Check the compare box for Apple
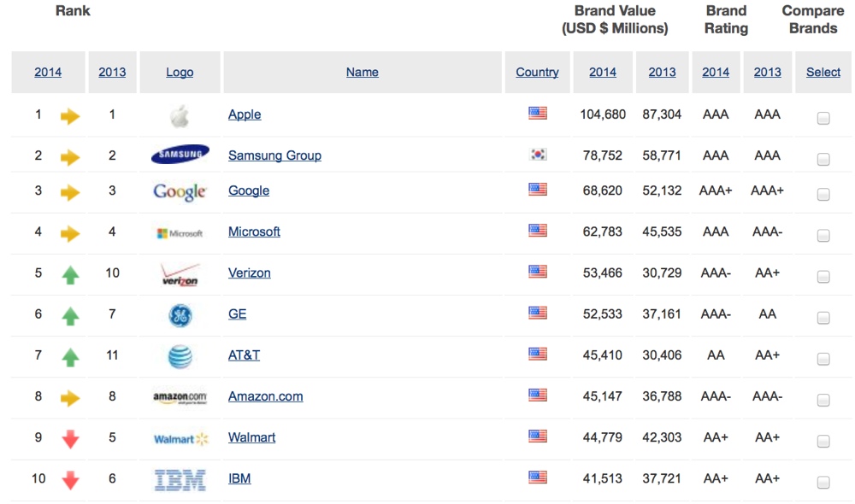 (x=823, y=119)
